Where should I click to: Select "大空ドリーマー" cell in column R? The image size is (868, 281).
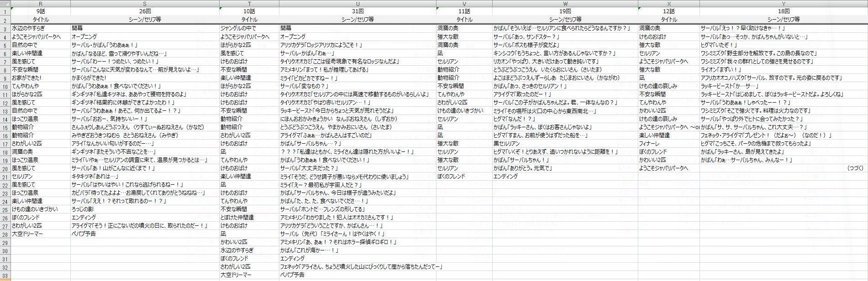coord(40,234)
